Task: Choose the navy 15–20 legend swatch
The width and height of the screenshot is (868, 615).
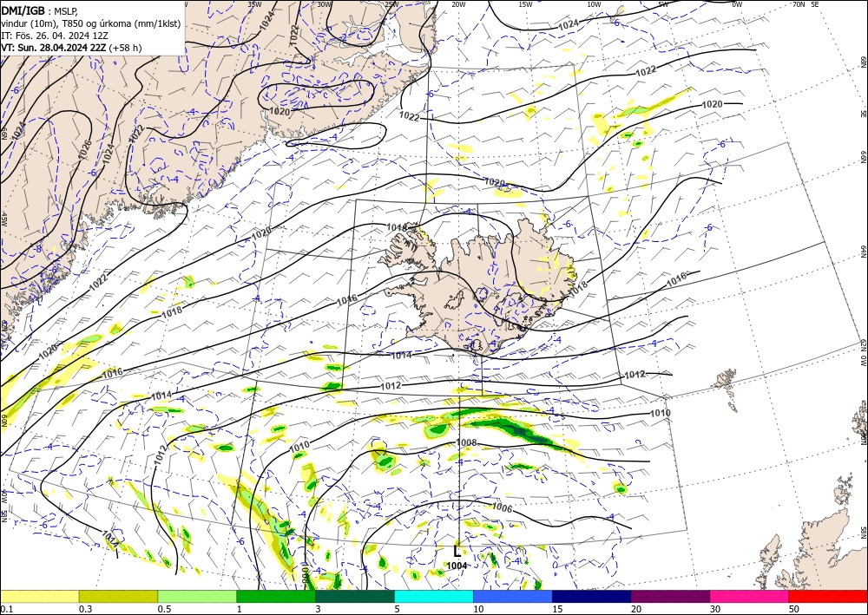Action: point(592,596)
